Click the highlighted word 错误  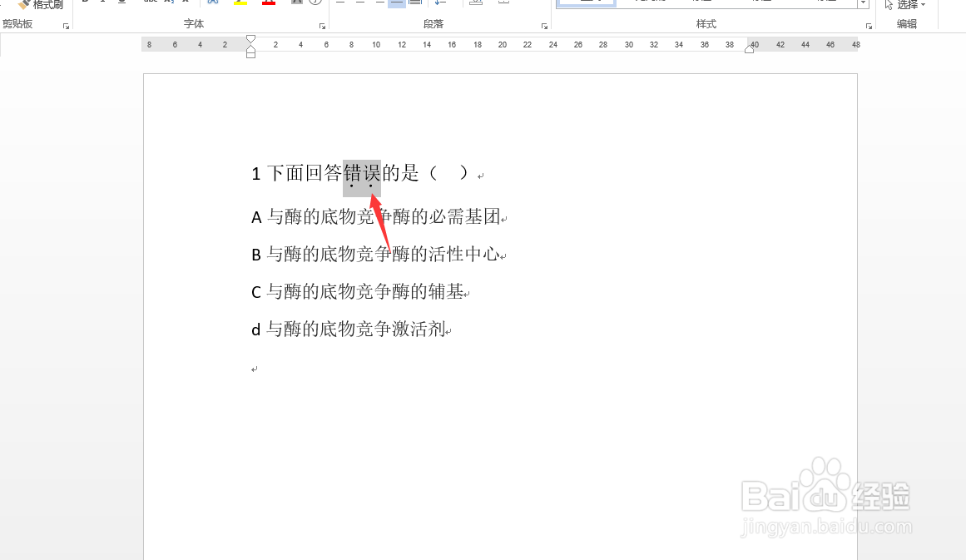point(362,174)
